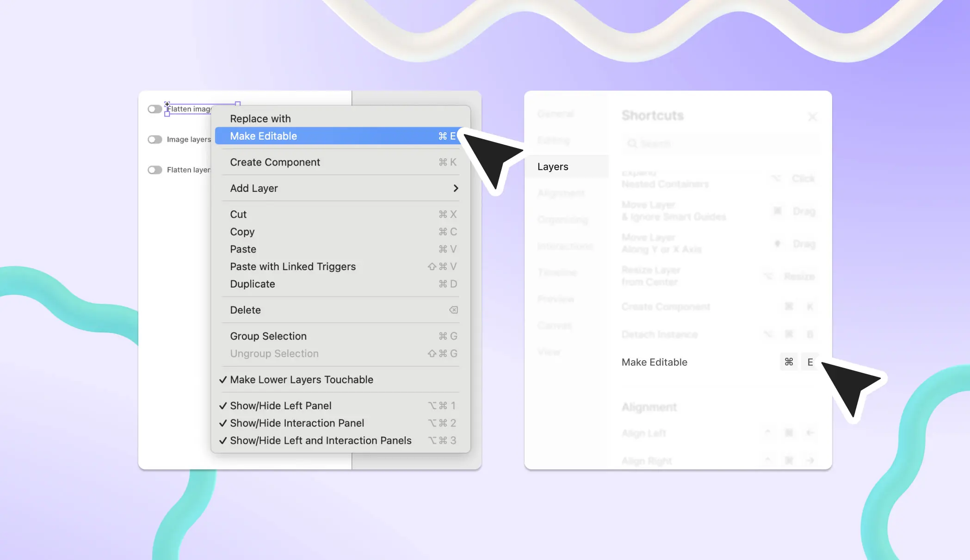The image size is (970, 560).
Task: Click Group Selection command
Action: [x=268, y=335]
